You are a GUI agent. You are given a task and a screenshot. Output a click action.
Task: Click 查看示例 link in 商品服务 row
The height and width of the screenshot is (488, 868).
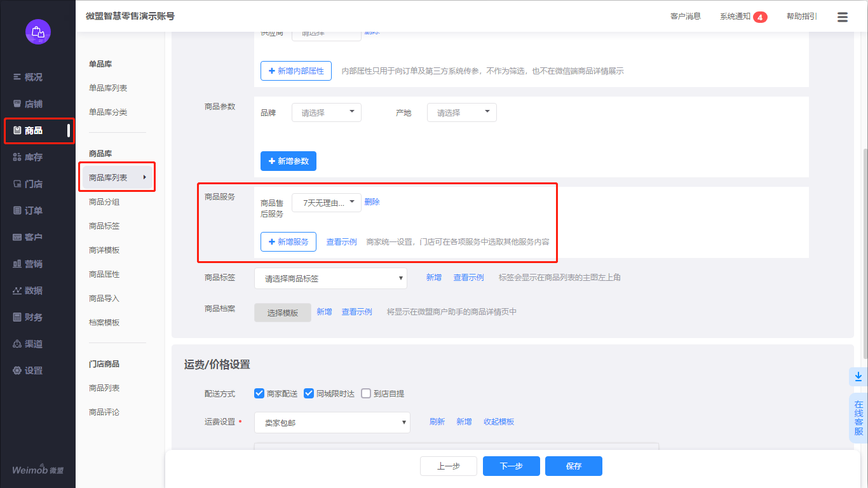coord(342,242)
